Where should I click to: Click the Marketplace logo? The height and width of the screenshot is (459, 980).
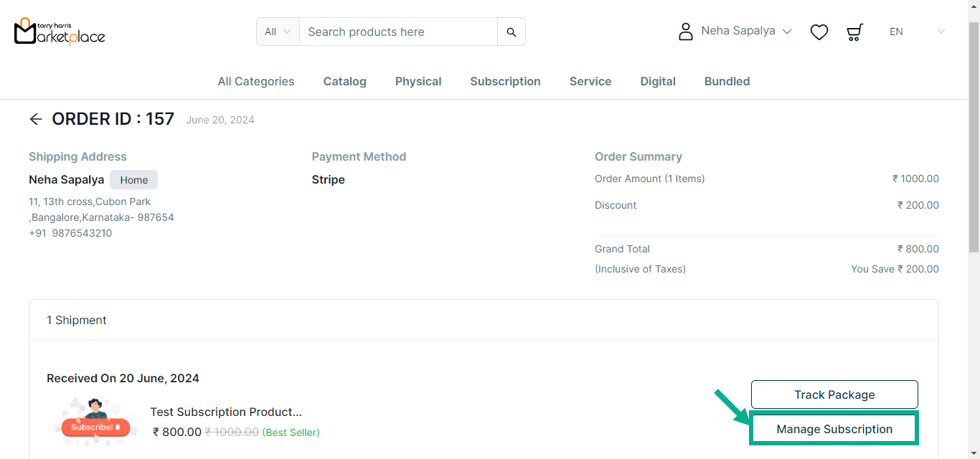click(x=60, y=32)
